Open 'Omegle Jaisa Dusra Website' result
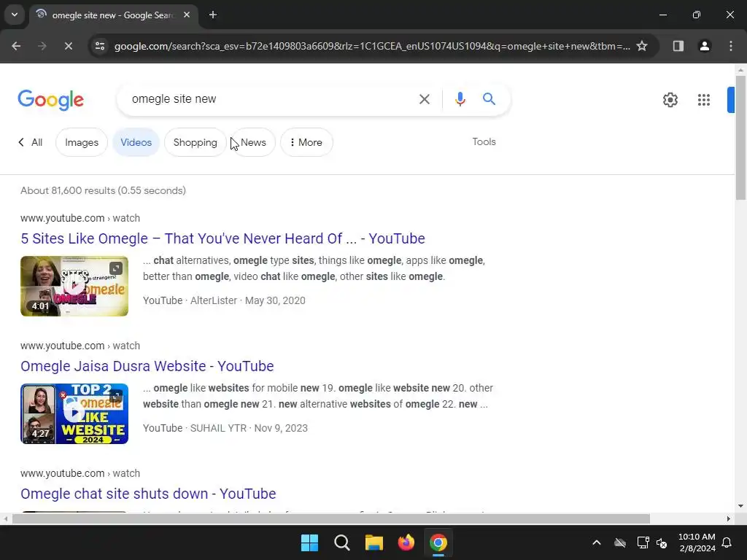Screen dimensions: 747x560 click(147, 366)
